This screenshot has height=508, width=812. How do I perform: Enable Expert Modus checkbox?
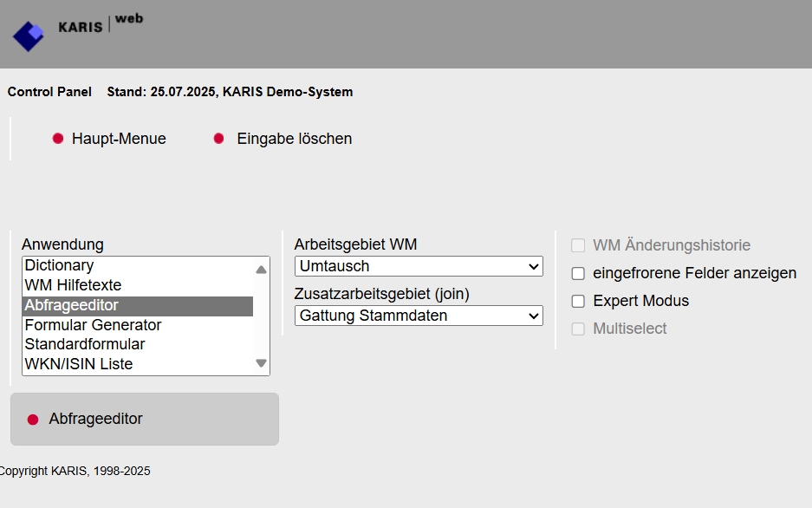(578, 301)
